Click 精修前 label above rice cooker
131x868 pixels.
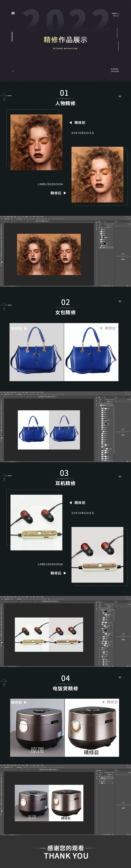tap(17, 703)
